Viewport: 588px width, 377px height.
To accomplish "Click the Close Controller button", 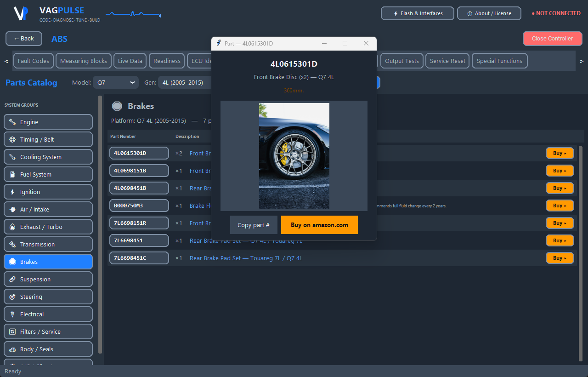I will point(552,39).
